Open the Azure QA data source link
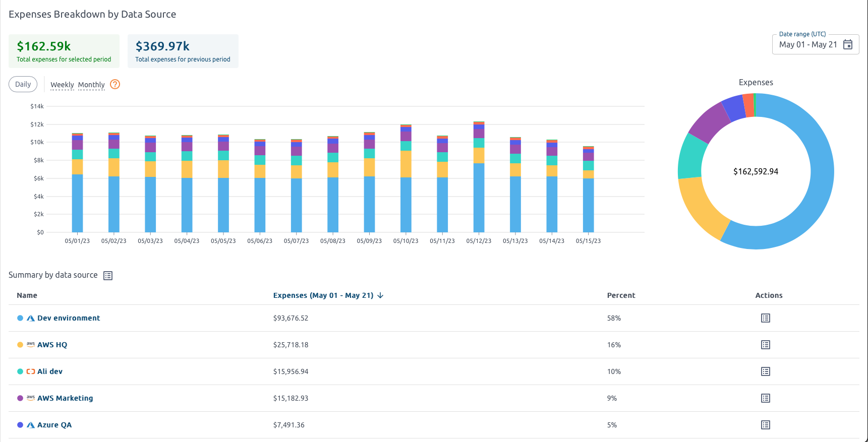 (x=54, y=425)
